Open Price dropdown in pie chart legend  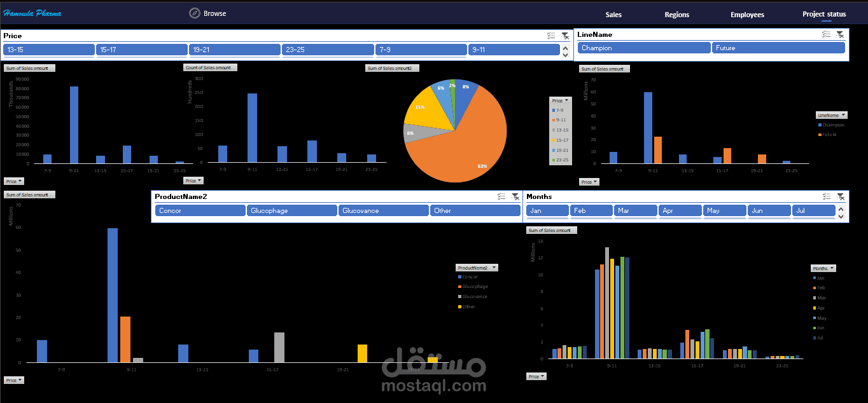561,100
